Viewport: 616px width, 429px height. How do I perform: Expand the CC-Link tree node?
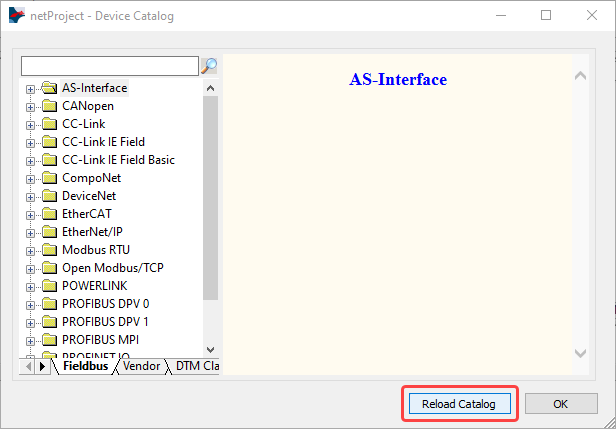(30, 125)
